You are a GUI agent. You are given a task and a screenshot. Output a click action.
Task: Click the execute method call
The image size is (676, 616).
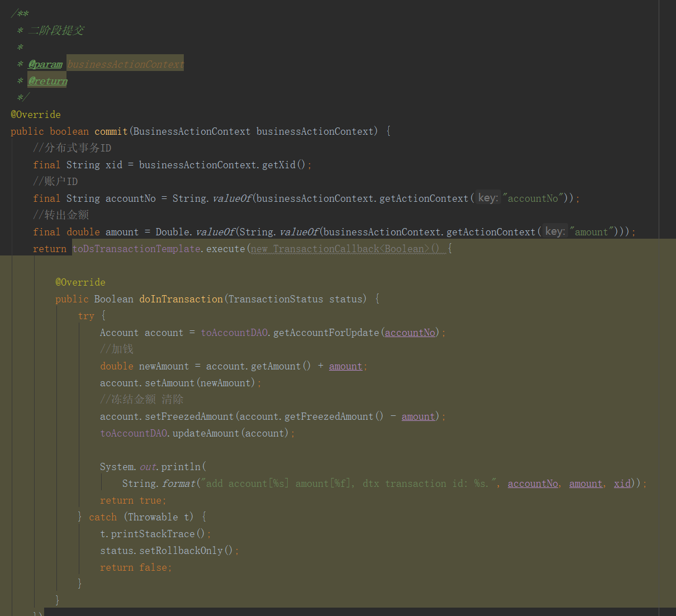tap(226, 249)
